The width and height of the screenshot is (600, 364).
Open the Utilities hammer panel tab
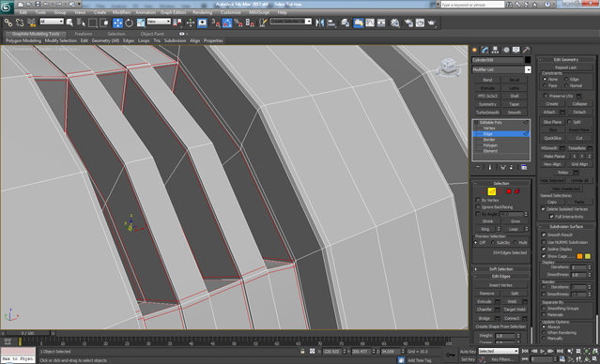coord(527,50)
